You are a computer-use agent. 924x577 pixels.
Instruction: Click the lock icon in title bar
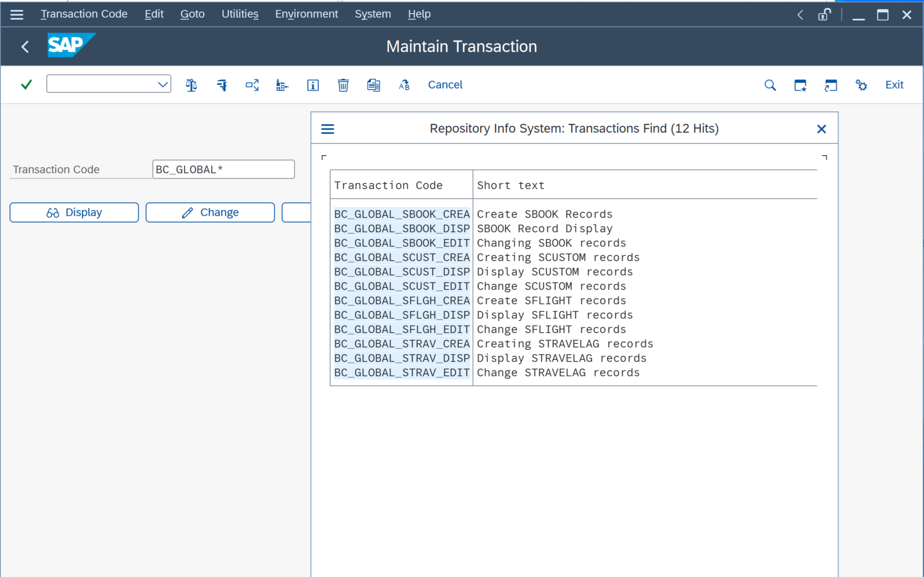(824, 14)
